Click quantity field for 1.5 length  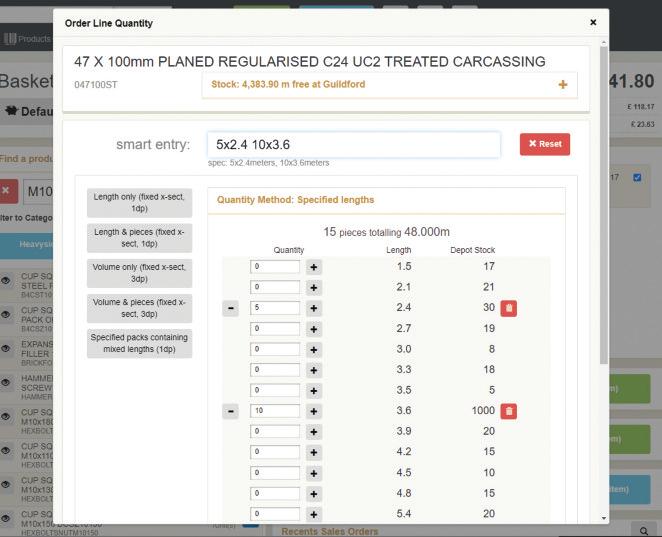275,266
